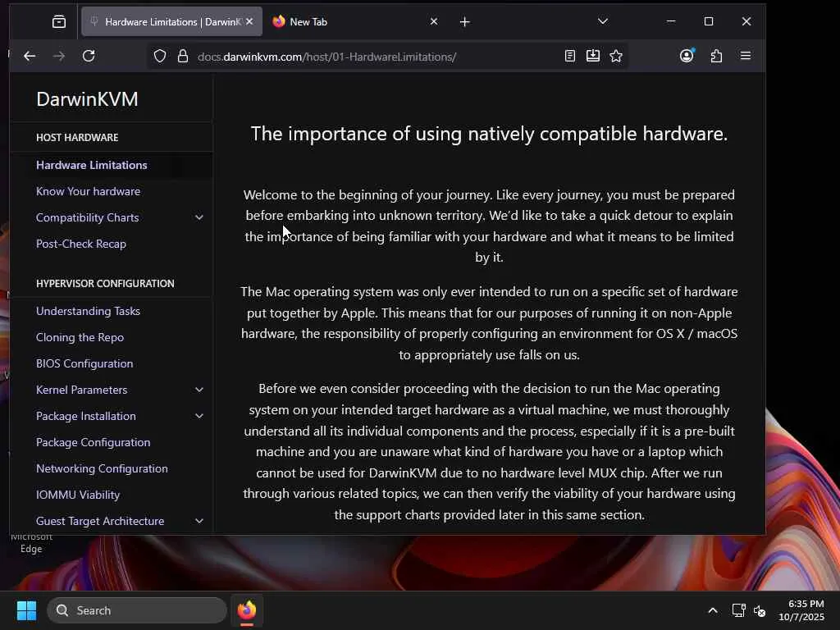Click the HOST HARDWARE section heading
The width and height of the screenshot is (840, 630).
point(77,138)
